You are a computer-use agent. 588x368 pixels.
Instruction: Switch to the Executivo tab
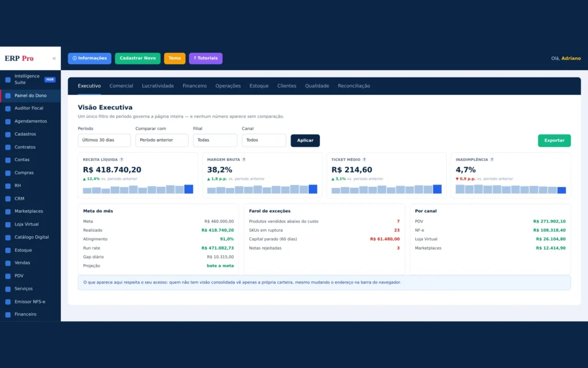(89, 86)
